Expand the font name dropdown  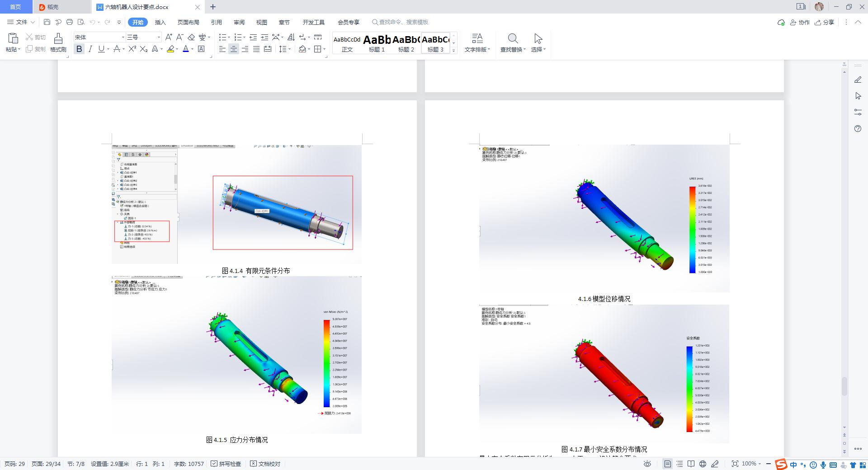[x=123, y=37]
